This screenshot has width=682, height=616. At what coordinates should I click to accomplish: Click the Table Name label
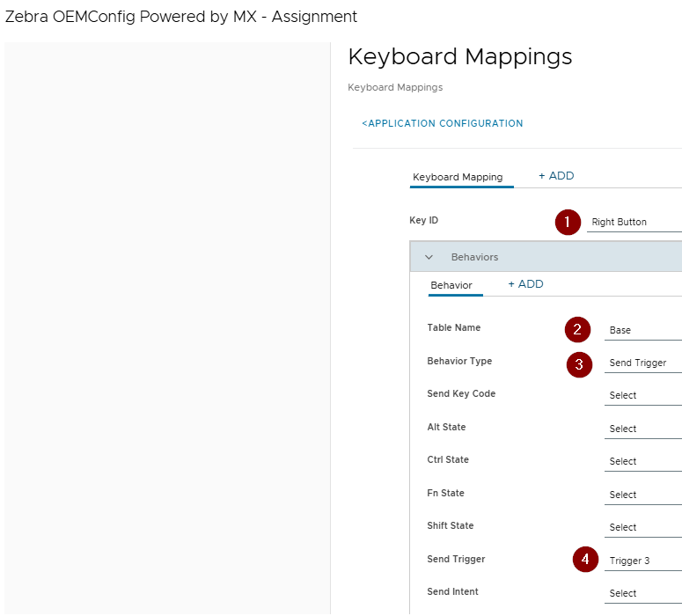tap(454, 327)
